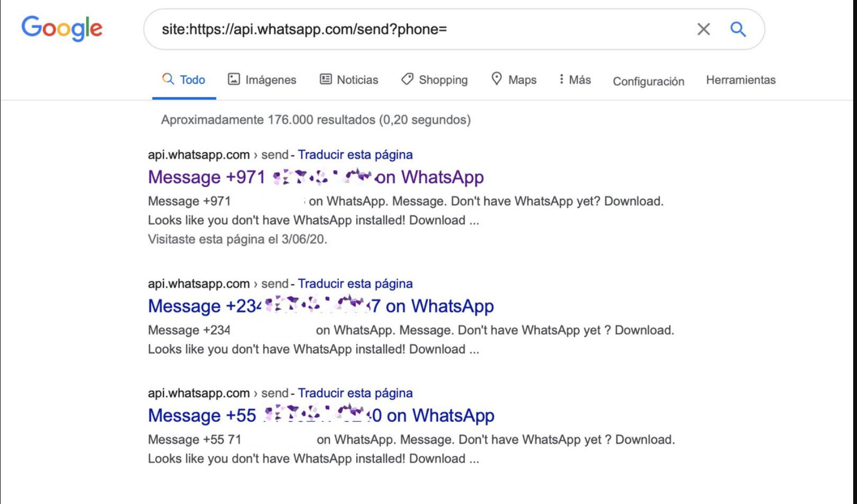Submit search with the magnifying glass icon
Viewport: 857px width, 504px height.
[738, 29]
